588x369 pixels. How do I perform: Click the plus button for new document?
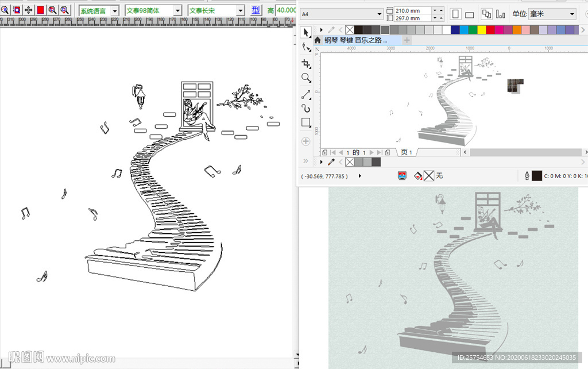click(407, 40)
